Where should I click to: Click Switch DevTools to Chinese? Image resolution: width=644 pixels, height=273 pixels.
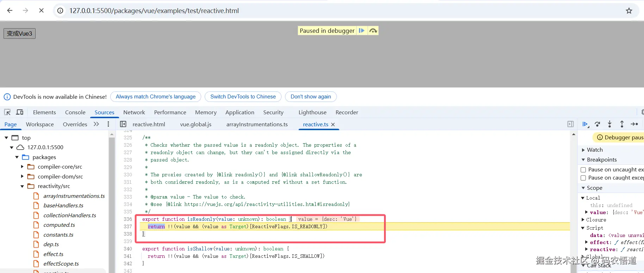pos(243,97)
